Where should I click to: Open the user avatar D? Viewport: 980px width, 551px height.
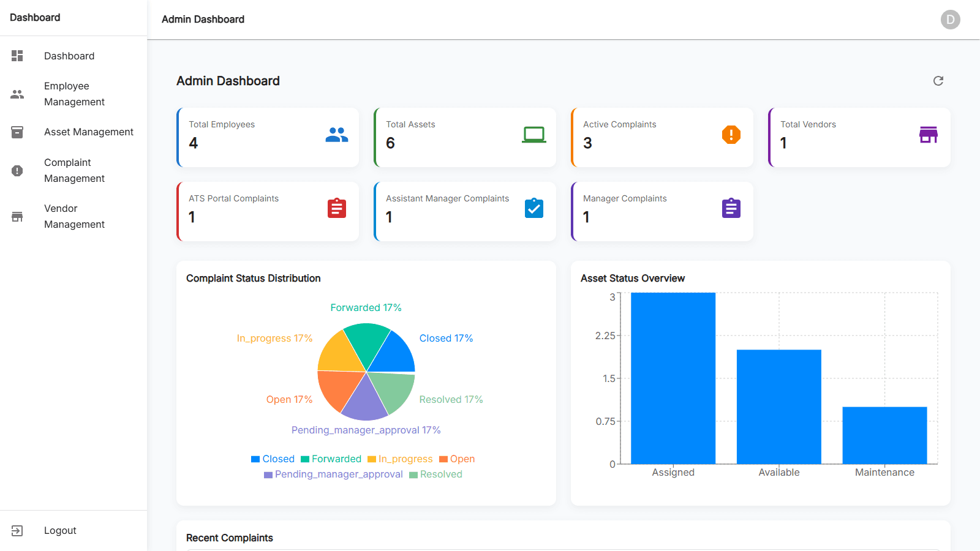[951, 20]
